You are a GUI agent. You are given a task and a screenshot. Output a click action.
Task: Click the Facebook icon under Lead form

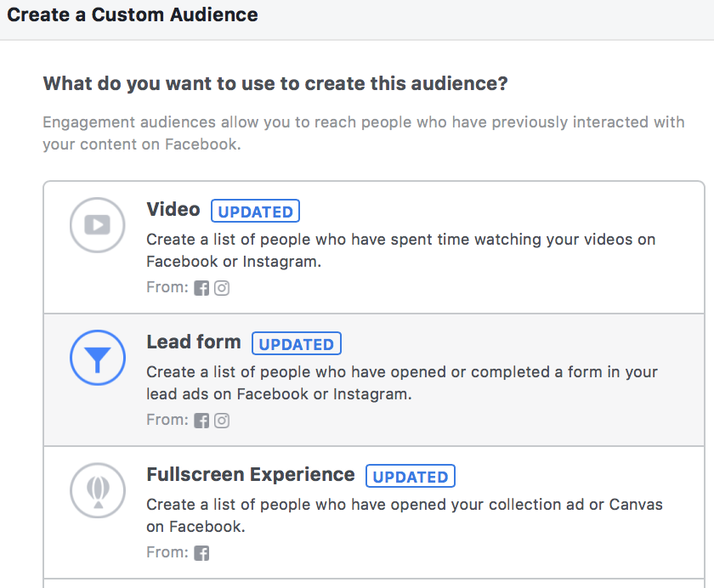click(x=201, y=421)
